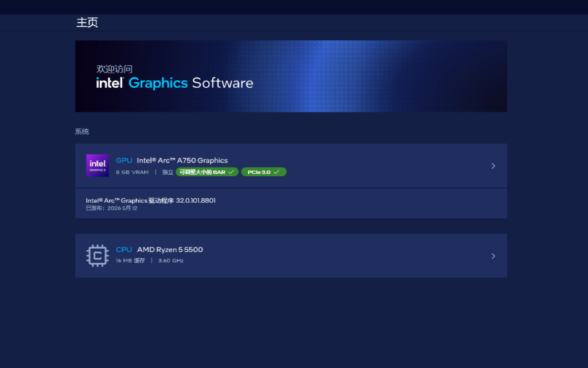
Task: Expand GPU details chevron arrow
Action: pyautogui.click(x=493, y=166)
